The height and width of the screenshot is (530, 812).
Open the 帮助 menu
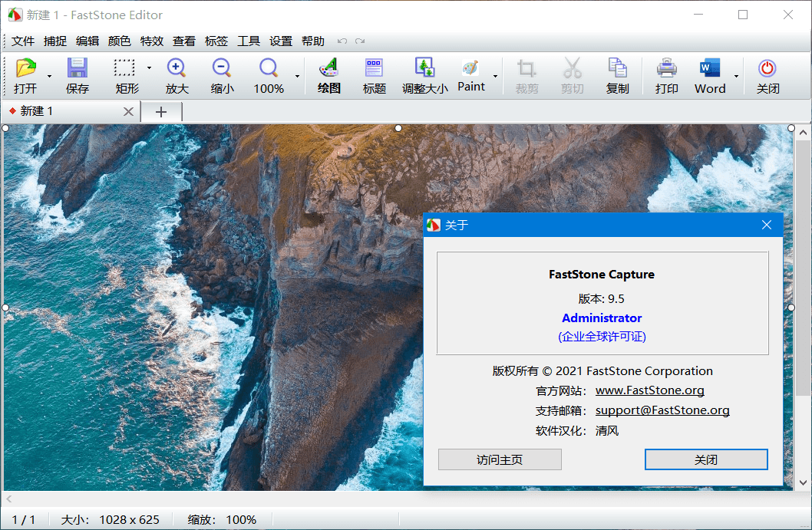[313, 41]
